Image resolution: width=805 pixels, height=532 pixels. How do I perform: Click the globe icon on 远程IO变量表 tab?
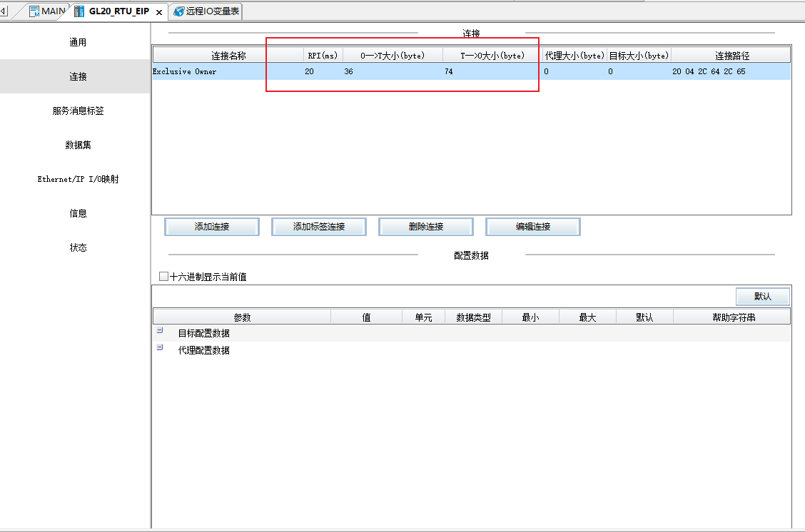point(178,11)
